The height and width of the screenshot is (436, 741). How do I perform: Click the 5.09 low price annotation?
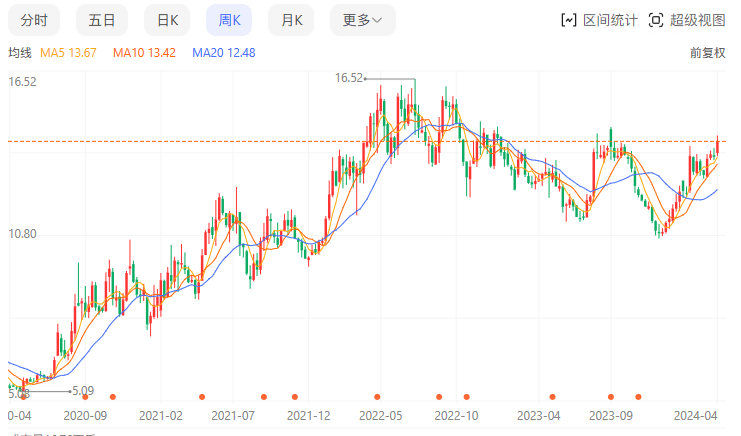pos(83,391)
